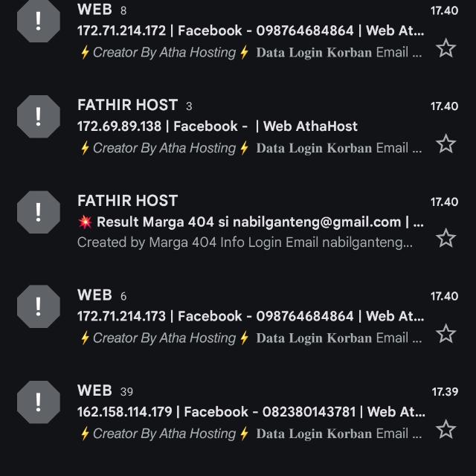Tap the 17.39 timestamp
476x476 pixels.
click(x=445, y=391)
